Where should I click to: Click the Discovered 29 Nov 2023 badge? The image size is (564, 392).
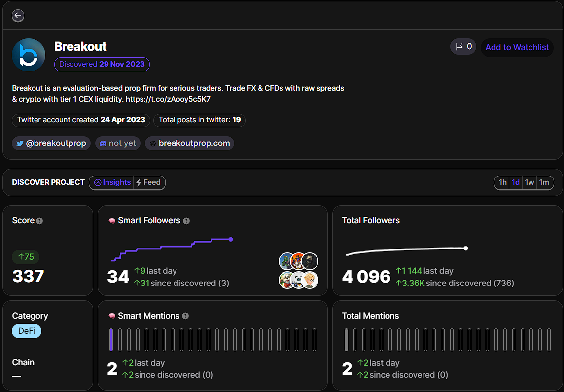pyautogui.click(x=102, y=65)
